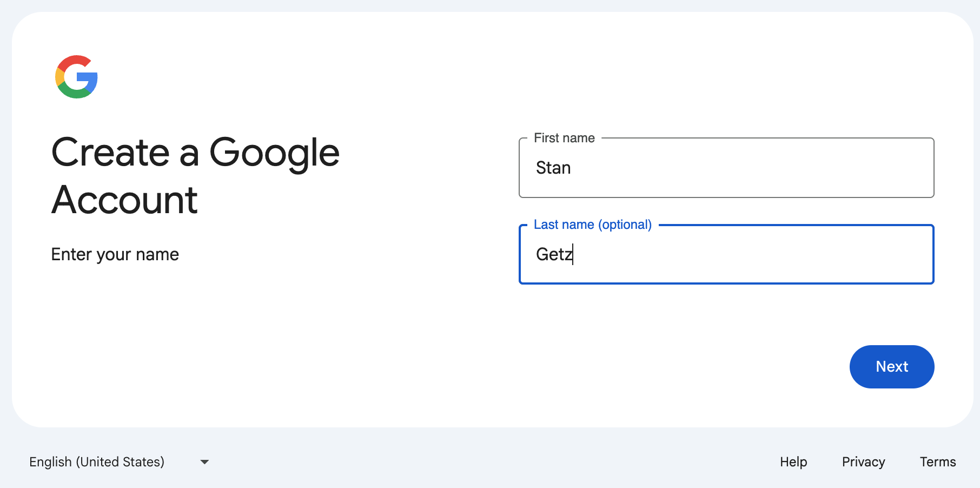The image size is (980, 488).
Task: Select the multicolored G icon at top left
Action: [x=76, y=76]
